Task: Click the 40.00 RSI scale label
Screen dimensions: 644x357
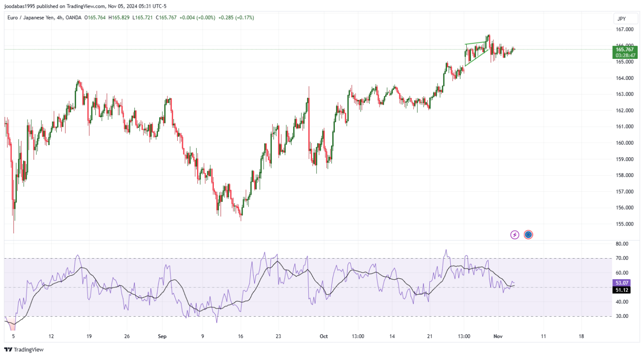Action: [622, 302]
